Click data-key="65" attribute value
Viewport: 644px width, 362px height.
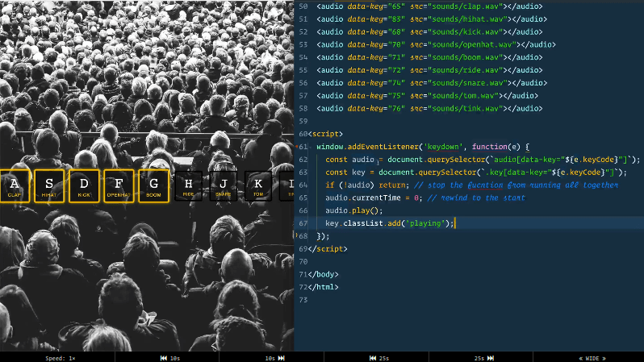coord(396,6)
